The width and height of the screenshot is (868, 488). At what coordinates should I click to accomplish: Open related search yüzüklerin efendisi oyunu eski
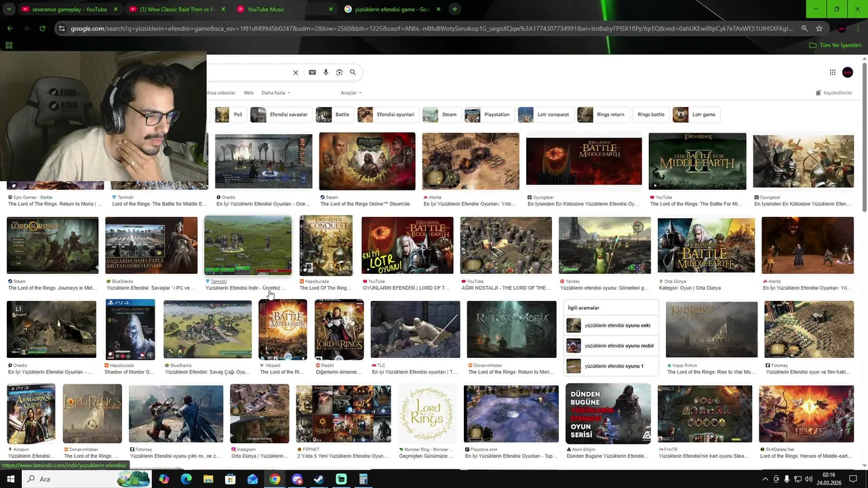(610, 325)
